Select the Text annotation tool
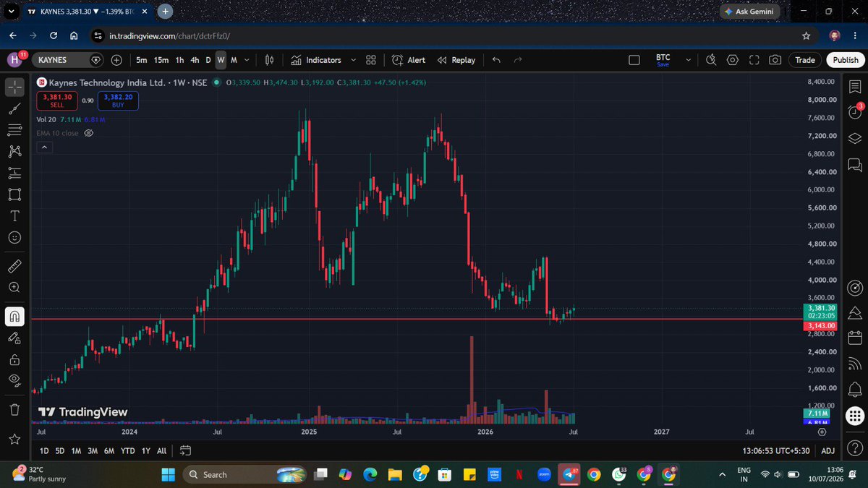This screenshot has height=488, width=868. pos(14,215)
